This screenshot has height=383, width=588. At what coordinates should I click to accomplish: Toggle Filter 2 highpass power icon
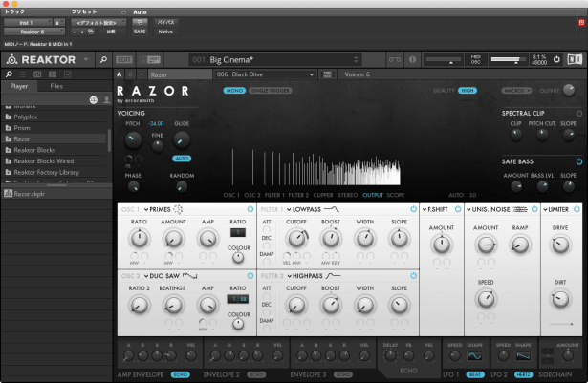click(x=411, y=274)
